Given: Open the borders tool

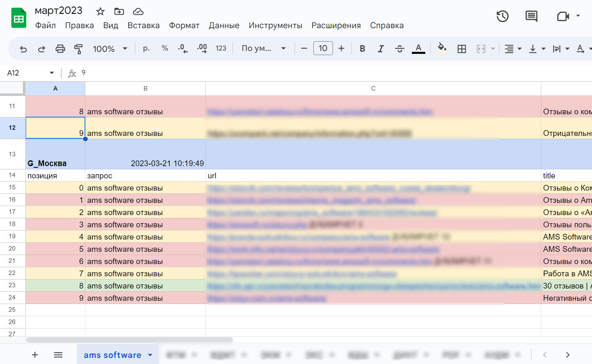Looking at the screenshot, I should click(462, 49).
